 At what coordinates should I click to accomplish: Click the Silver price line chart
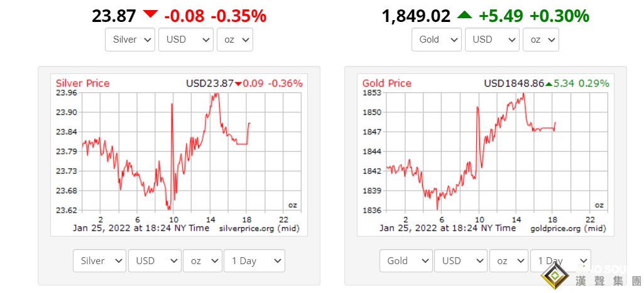point(182,151)
